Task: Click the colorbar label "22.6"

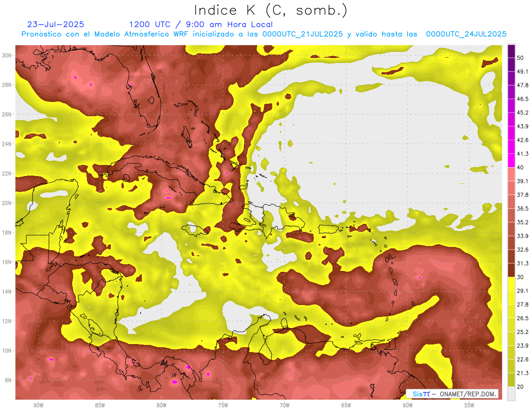Action: click(522, 360)
